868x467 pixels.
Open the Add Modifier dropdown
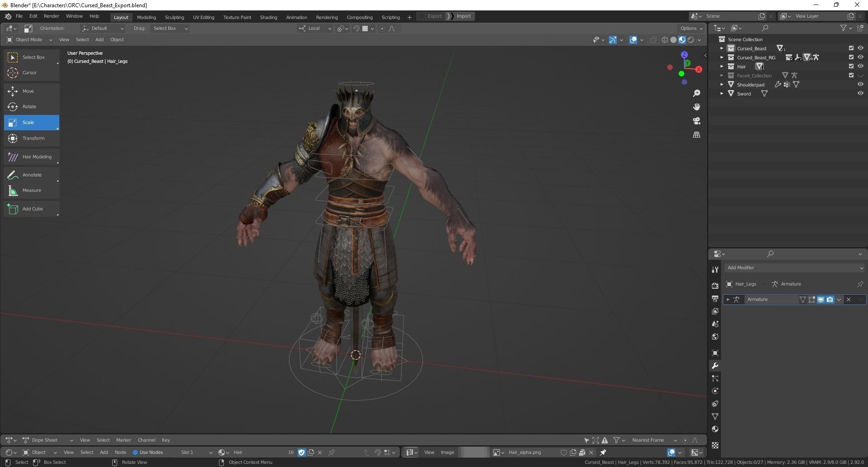coord(794,268)
